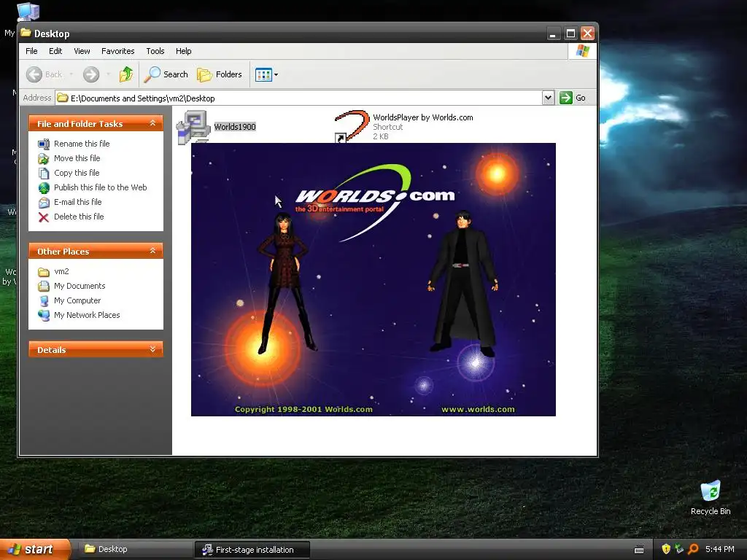Click Delete this file link
Screen dimensions: 747x560
click(79, 217)
